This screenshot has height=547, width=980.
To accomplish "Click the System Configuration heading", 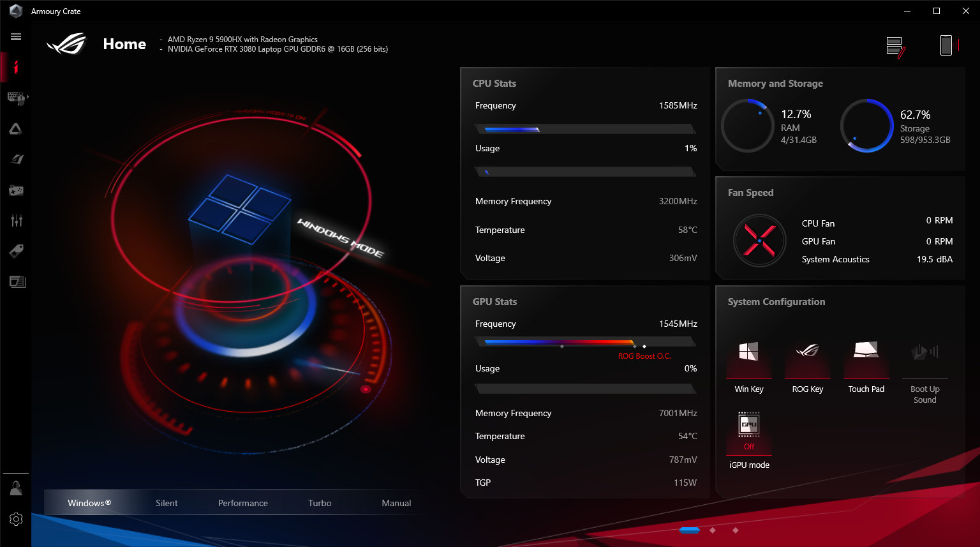I will (x=776, y=302).
